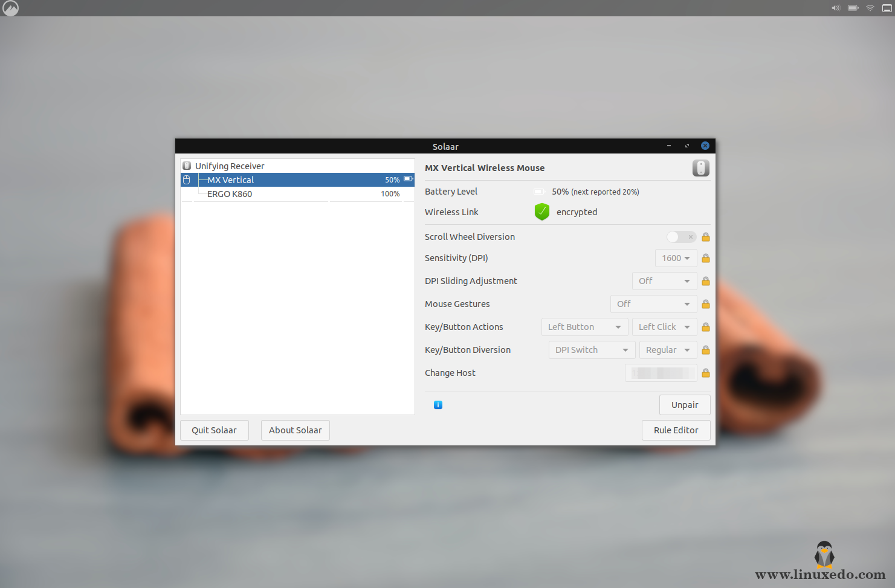Close the Solaar window
The width and height of the screenshot is (895, 588).
[705, 146]
